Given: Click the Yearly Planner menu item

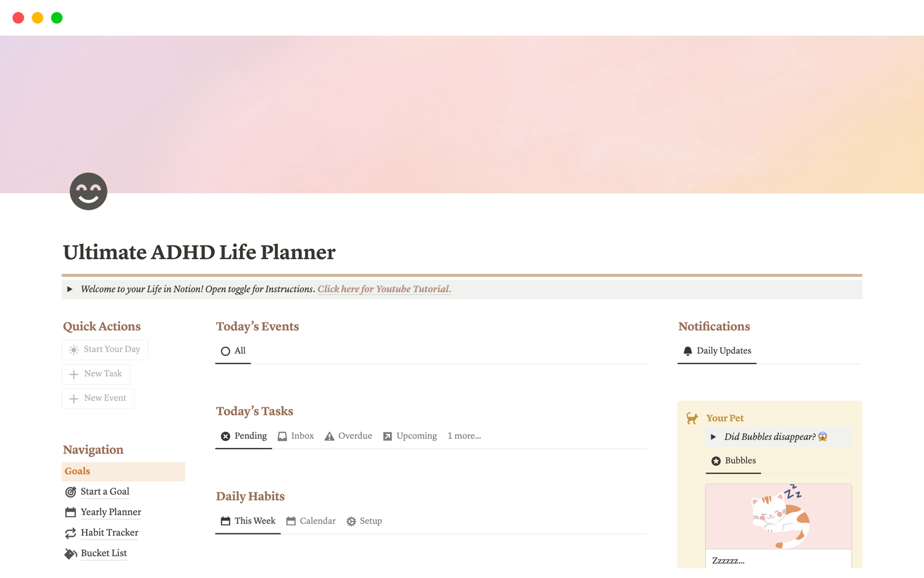Looking at the screenshot, I should (x=110, y=512).
